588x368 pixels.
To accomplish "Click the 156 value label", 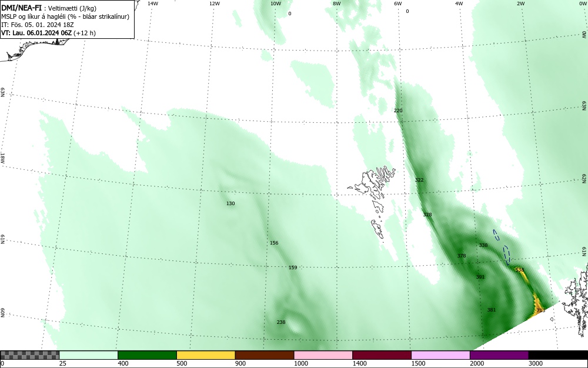I will coord(274,243).
